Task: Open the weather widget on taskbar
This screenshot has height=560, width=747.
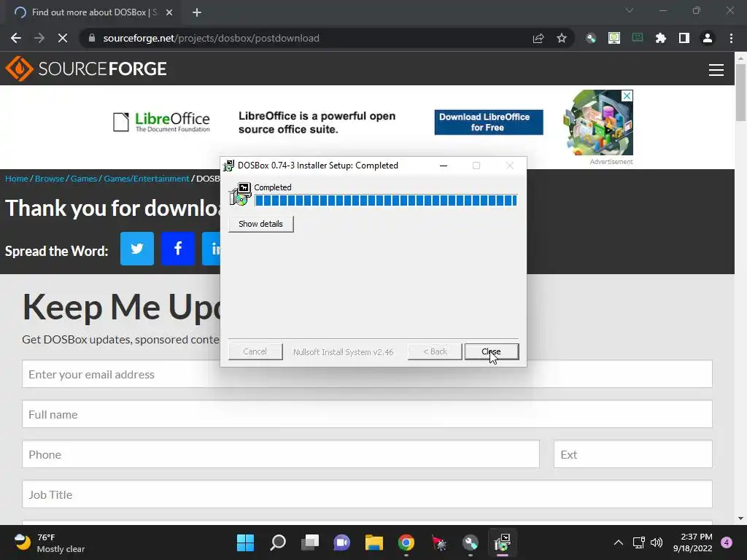Action: click(x=50, y=542)
